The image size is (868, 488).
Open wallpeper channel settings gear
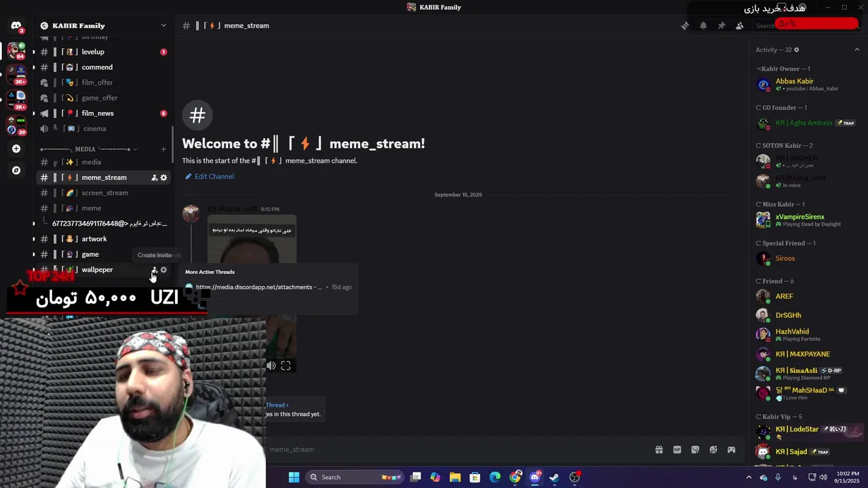click(163, 270)
